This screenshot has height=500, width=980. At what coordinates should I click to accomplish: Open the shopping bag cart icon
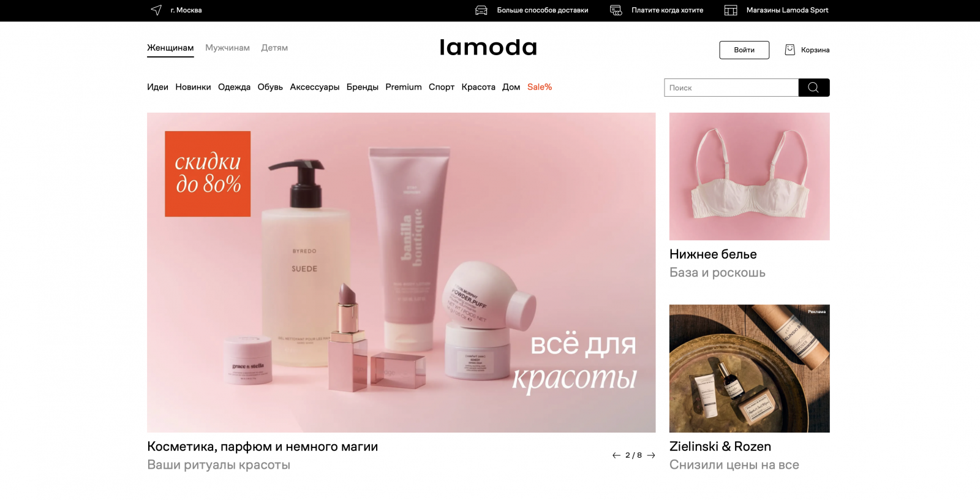pyautogui.click(x=790, y=50)
